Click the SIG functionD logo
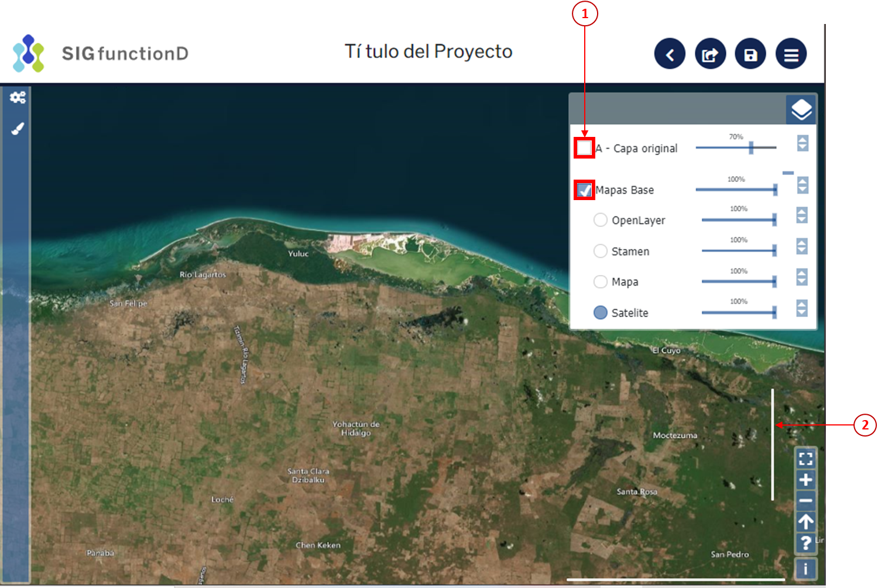Viewport: 878px width, 588px height. click(x=101, y=53)
